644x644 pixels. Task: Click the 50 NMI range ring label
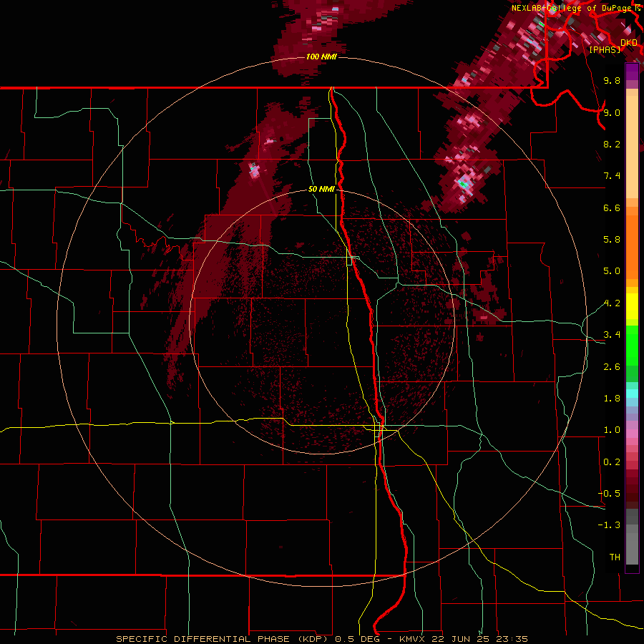click(x=321, y=190)
